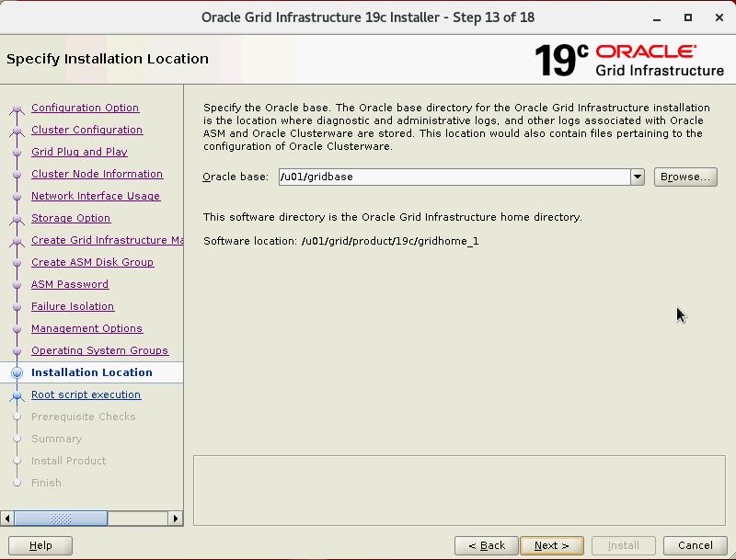
Task: Go to Root script execution step
Action: (x=86, y=394)
